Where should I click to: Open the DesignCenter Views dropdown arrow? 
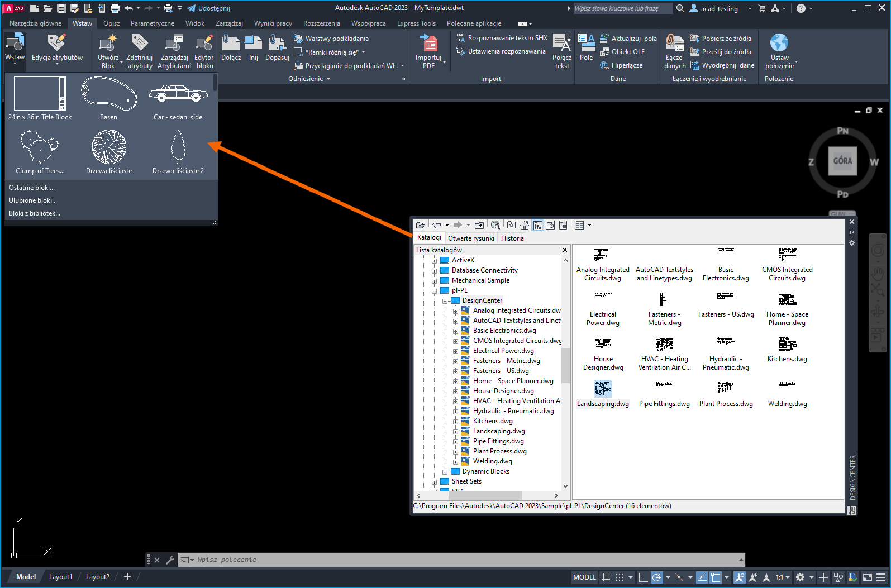pyautogui.click(x=589, y=225)
